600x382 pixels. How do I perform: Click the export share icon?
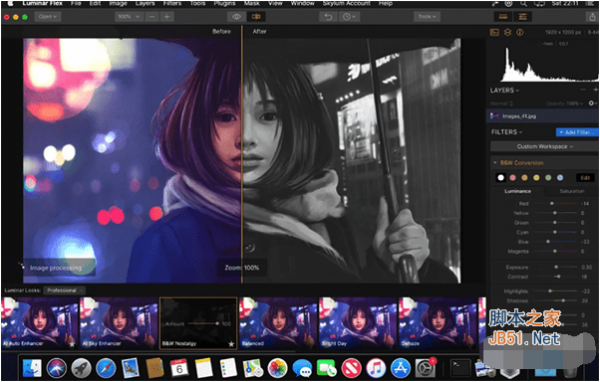(592, 17)
